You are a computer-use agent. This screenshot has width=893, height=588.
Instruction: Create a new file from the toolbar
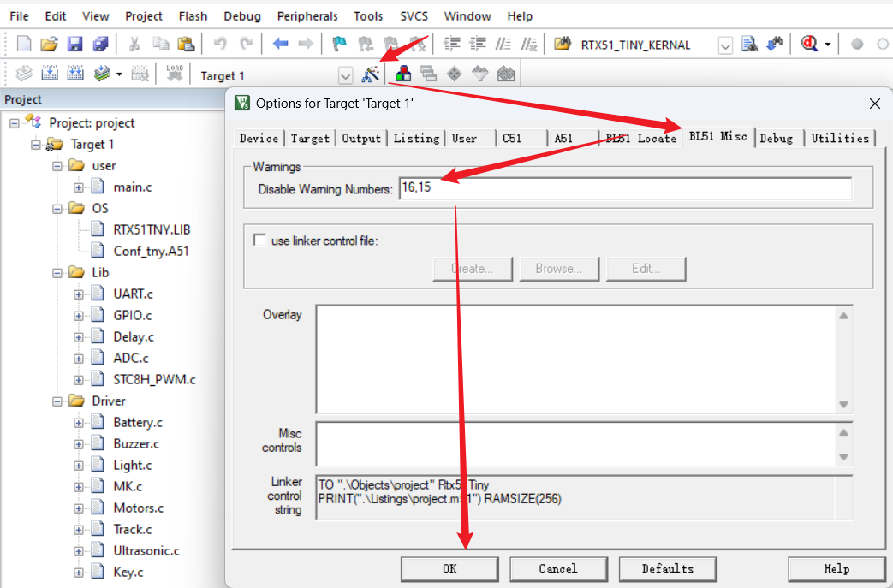tap(24, 44)
